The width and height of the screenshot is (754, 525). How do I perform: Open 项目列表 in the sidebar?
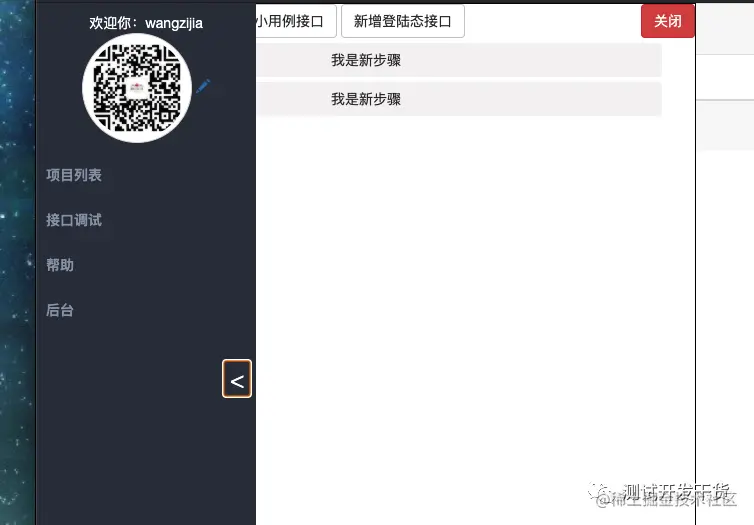click(74, 175)
